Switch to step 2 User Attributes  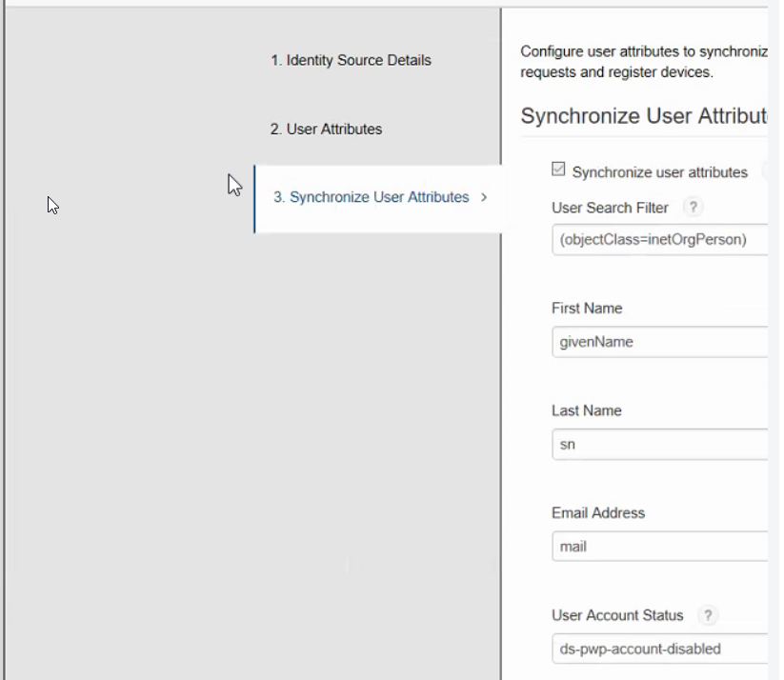[x=326, y=129]
